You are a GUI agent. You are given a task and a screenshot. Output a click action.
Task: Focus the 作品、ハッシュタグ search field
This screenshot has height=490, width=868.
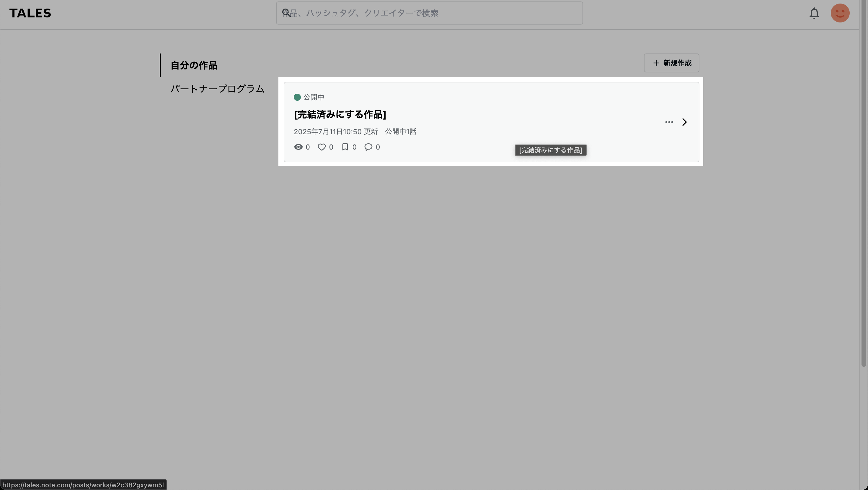tap(429, 13)
